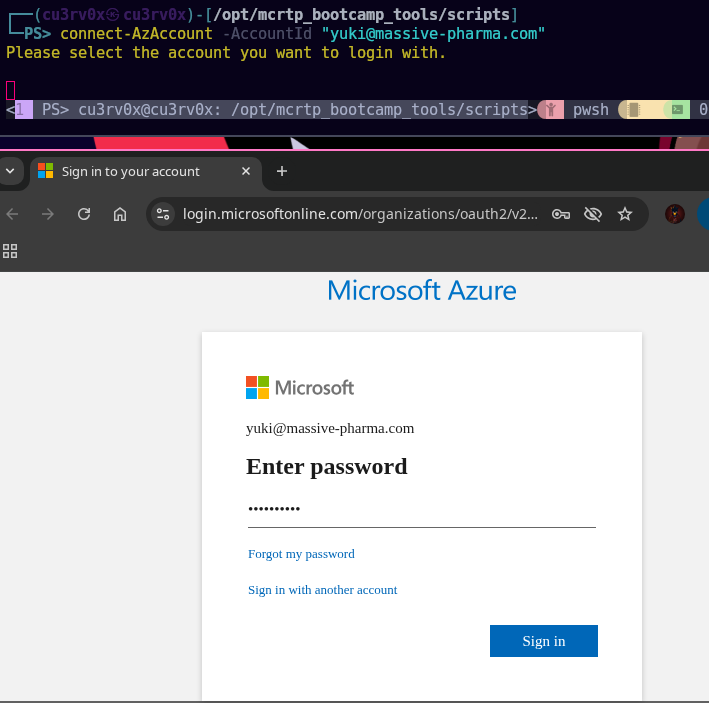Reload the sign-in page

click(x=84, y=214)
